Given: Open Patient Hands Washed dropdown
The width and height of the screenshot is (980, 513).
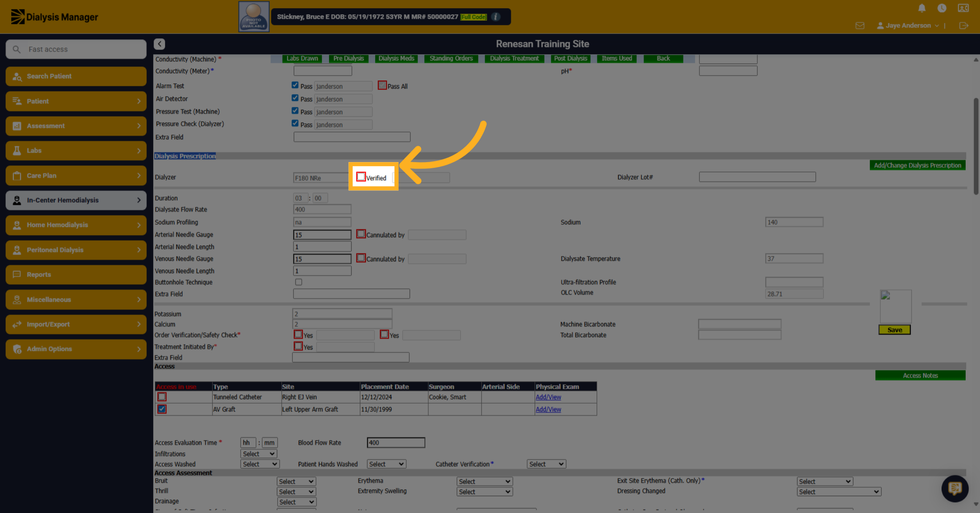Looking at the screenshot, I should (x=386, y=464).
